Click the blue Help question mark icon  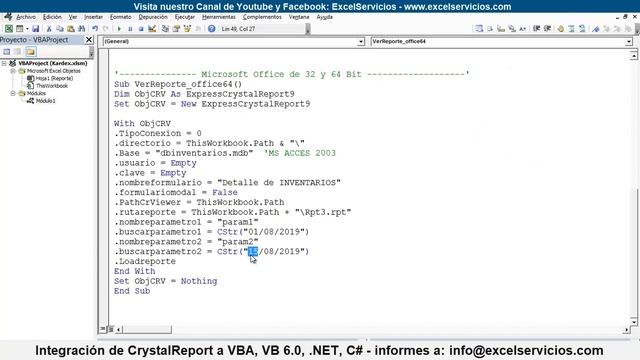(x=211, y=29)
